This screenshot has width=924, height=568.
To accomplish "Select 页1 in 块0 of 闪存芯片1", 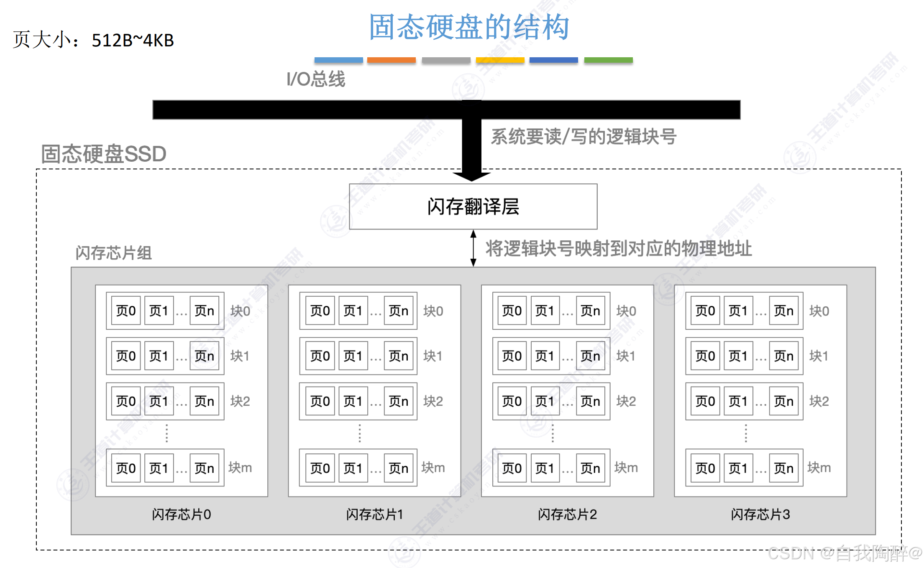I will pyautogui.click(x=353, y=311).
